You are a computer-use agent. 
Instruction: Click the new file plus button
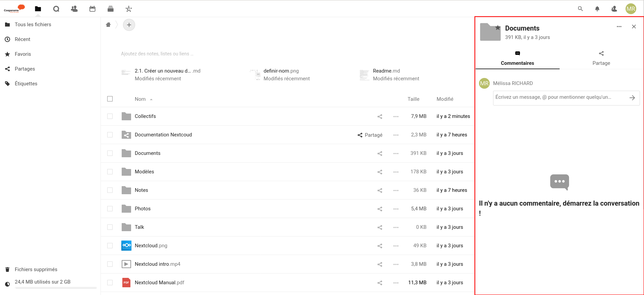(129, 25)
